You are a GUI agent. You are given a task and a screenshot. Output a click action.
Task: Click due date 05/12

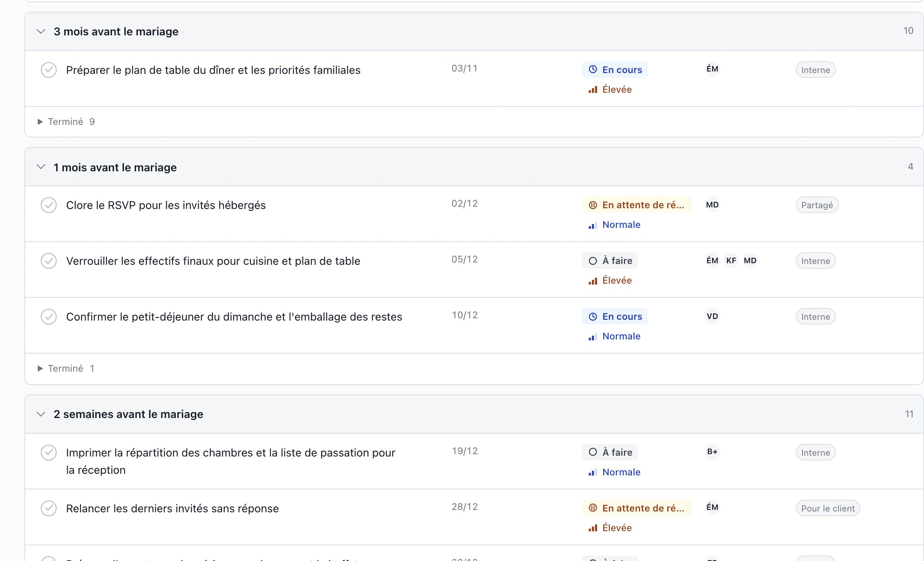(464, 259)
